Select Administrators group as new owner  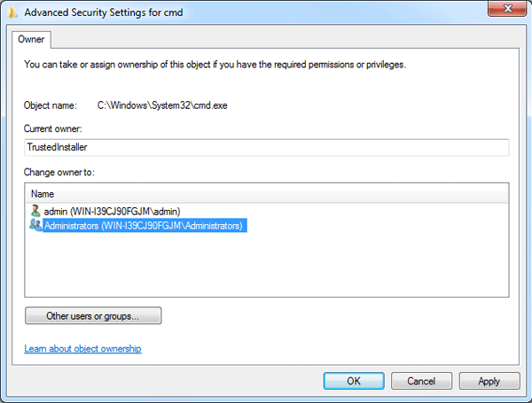pyautogui.click(x=144, y=226)
